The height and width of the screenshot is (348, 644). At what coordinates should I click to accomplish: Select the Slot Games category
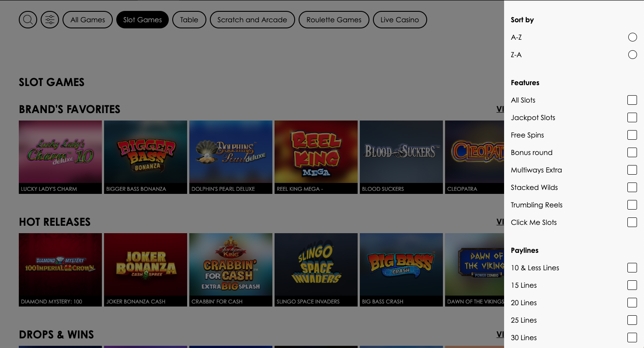pos(143,20)
